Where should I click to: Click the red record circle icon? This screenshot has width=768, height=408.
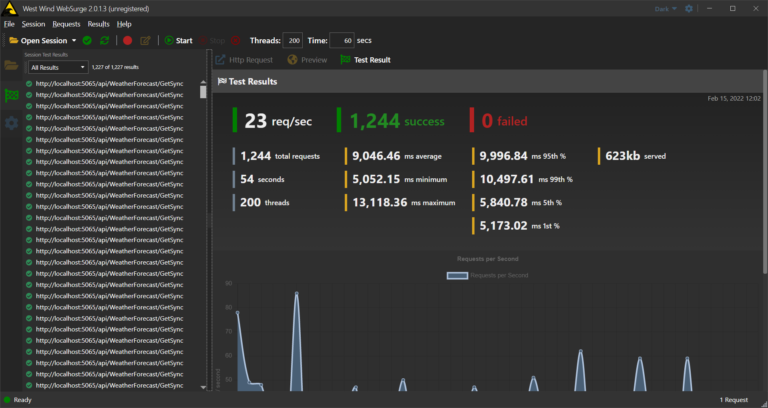127,41
